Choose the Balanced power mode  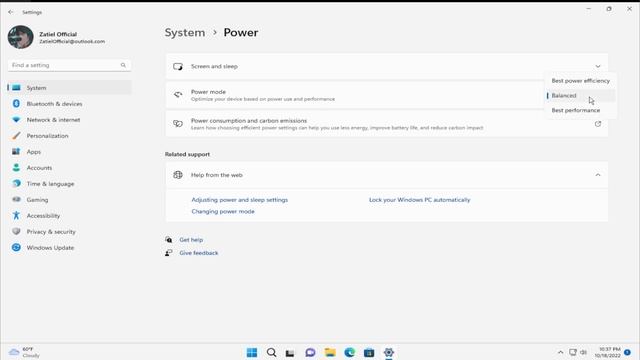(580, 96)
